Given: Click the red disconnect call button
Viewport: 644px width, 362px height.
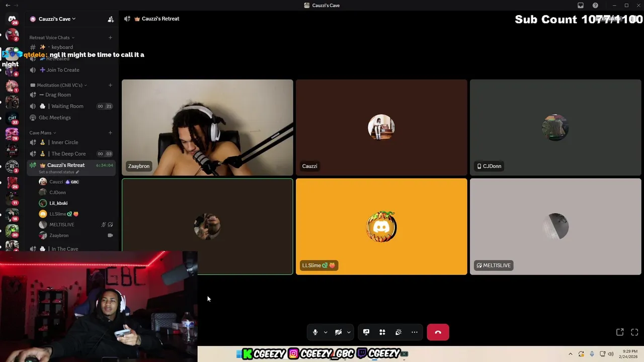Looking at the screenshot, I should (x=438, y=332).
